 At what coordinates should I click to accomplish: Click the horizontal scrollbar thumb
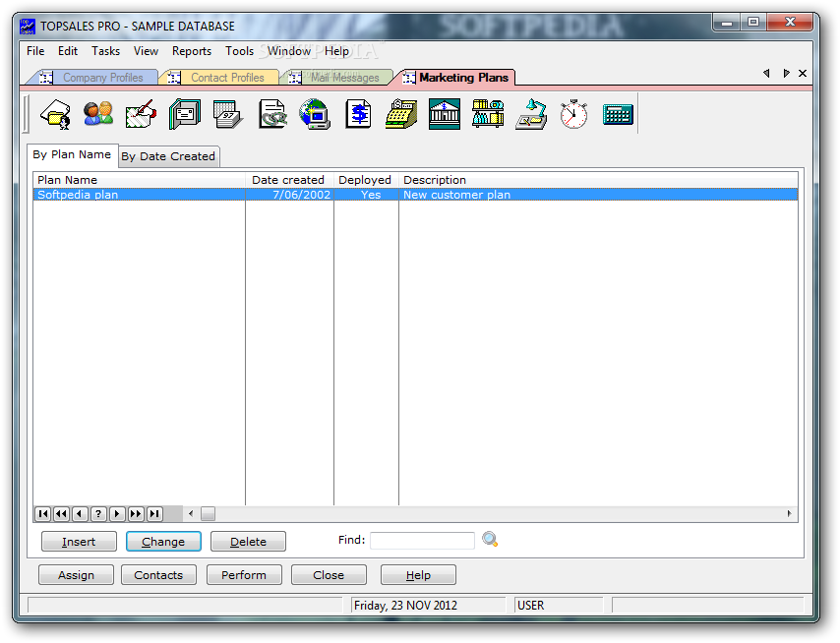(208, 514)
